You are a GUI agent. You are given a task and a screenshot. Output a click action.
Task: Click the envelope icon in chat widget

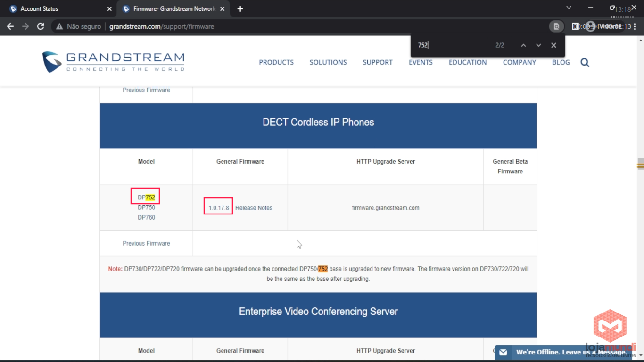coord(503,352)
